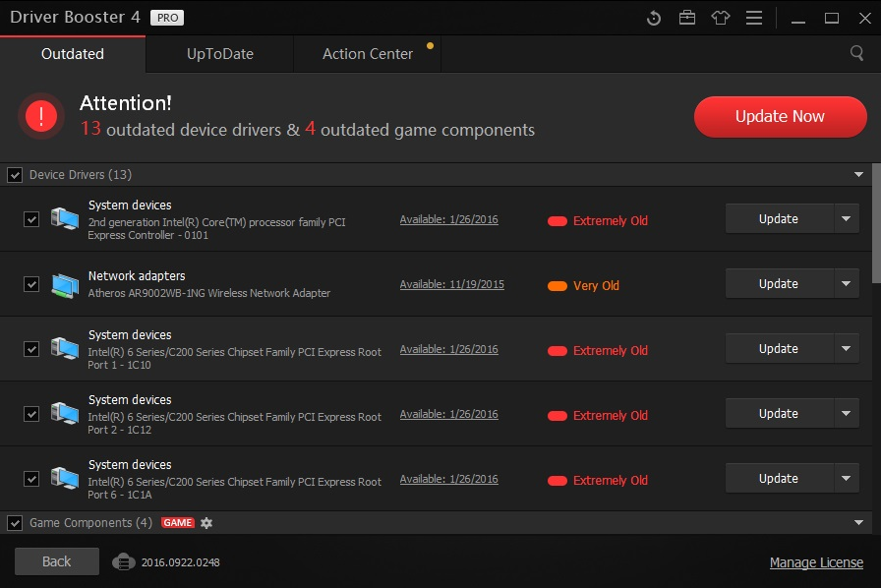Click the database version icon by 2016.0922.0248
This screenshot has width=881, height=588.
pyautogui.click(x=124, y=561)
